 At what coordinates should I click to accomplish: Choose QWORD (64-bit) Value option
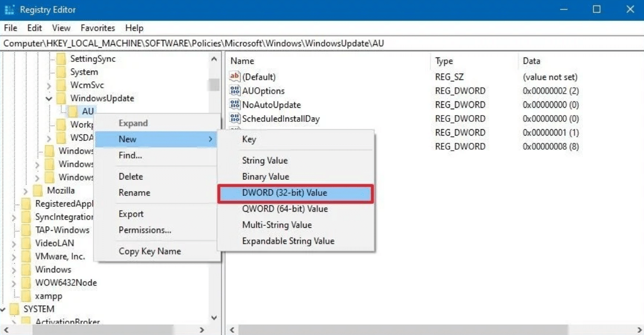[x=284, y=209]
